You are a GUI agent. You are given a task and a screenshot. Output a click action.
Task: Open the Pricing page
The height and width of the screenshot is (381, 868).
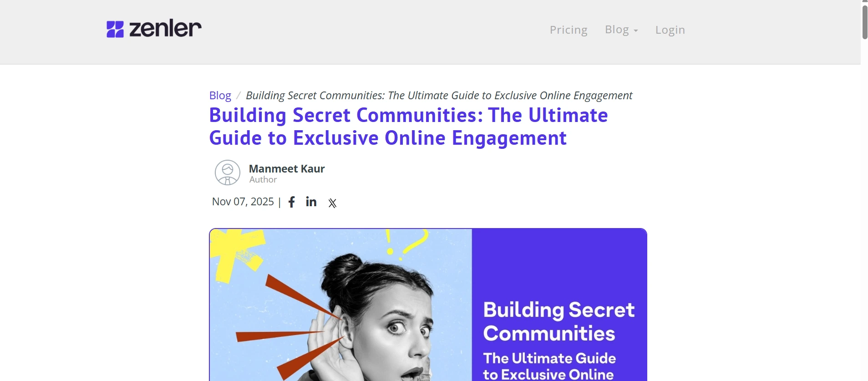(x=569, y=30)
